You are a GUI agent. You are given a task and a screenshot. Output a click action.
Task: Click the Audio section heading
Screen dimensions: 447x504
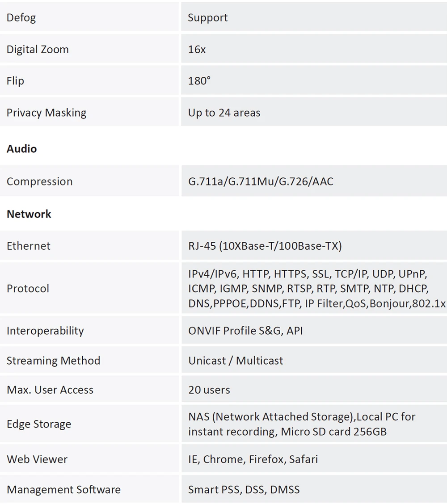click(x=21, y=149)
